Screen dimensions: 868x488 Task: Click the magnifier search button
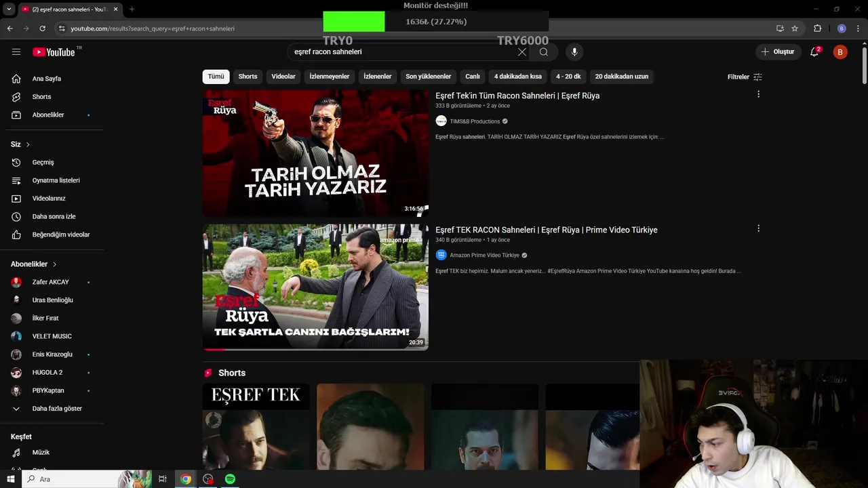click(544, 52)
